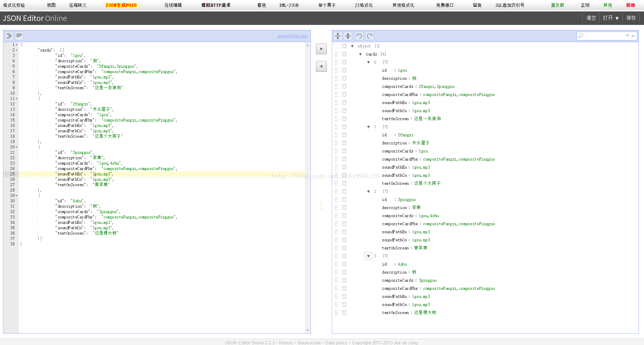Fold code at line 29 in editor gutter
Image resolution: width=644 pixels, height=345 pixels.
17,196
